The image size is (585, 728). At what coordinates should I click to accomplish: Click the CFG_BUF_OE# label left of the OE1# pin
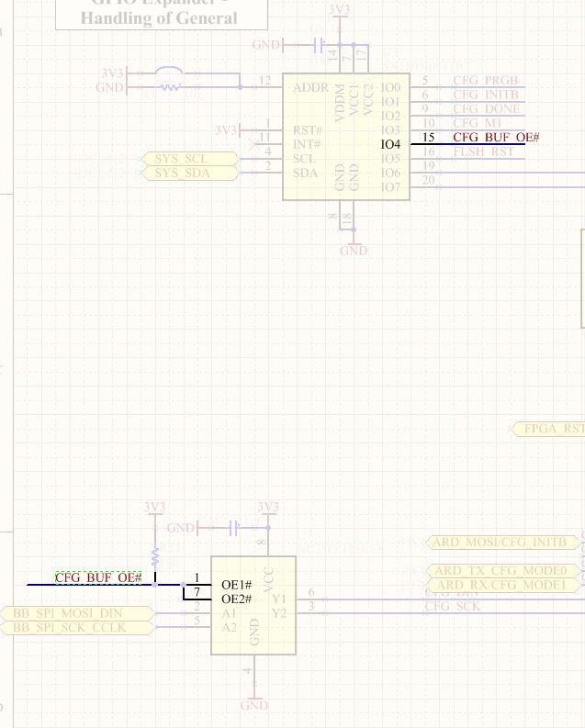coord(98,577)
